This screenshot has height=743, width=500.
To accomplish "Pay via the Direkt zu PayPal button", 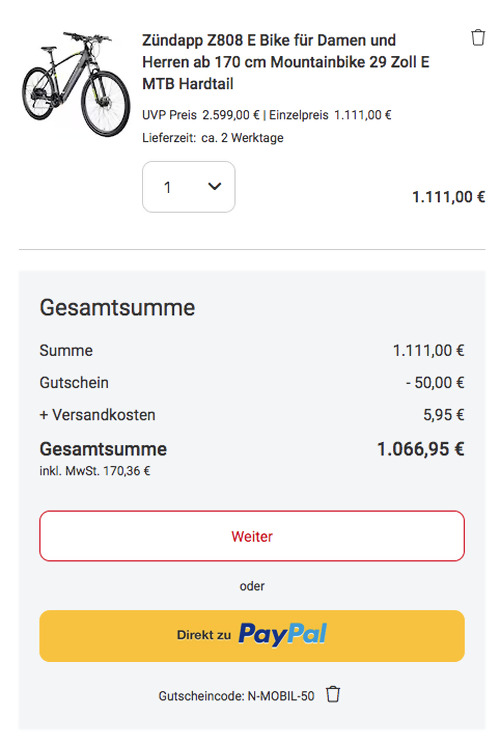I will tap(252, 635).
